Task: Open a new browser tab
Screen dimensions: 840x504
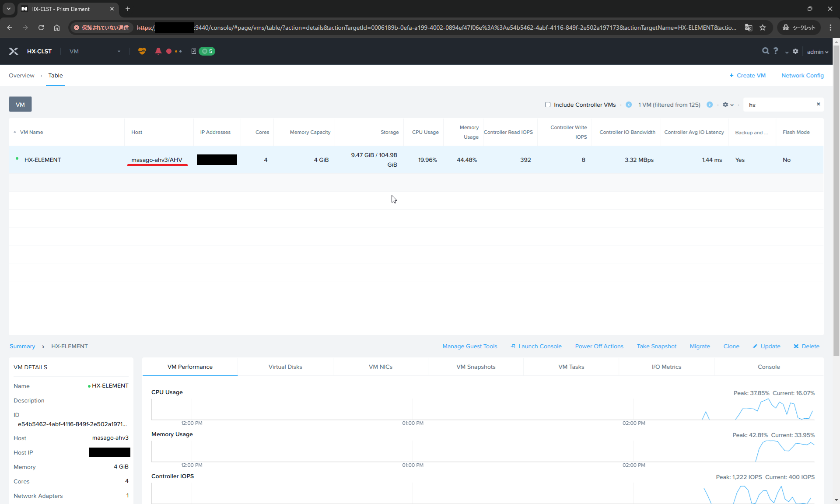Action: 128,9
